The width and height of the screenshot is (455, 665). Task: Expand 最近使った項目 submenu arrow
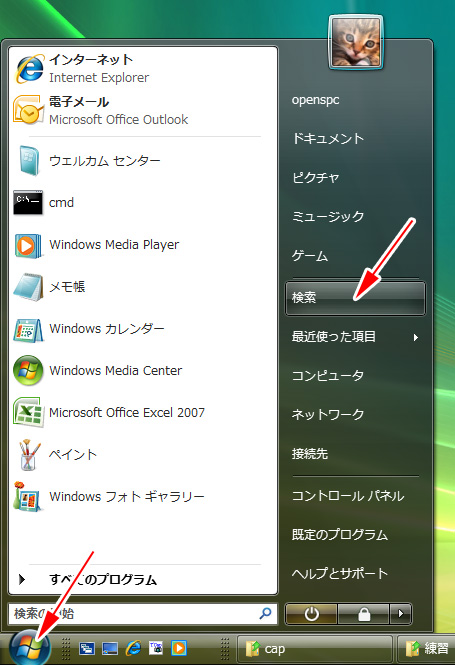coord(416,337)
